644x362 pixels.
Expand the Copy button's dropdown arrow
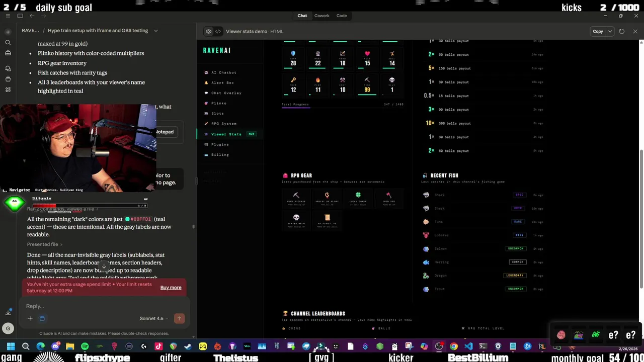pos(610,31)
